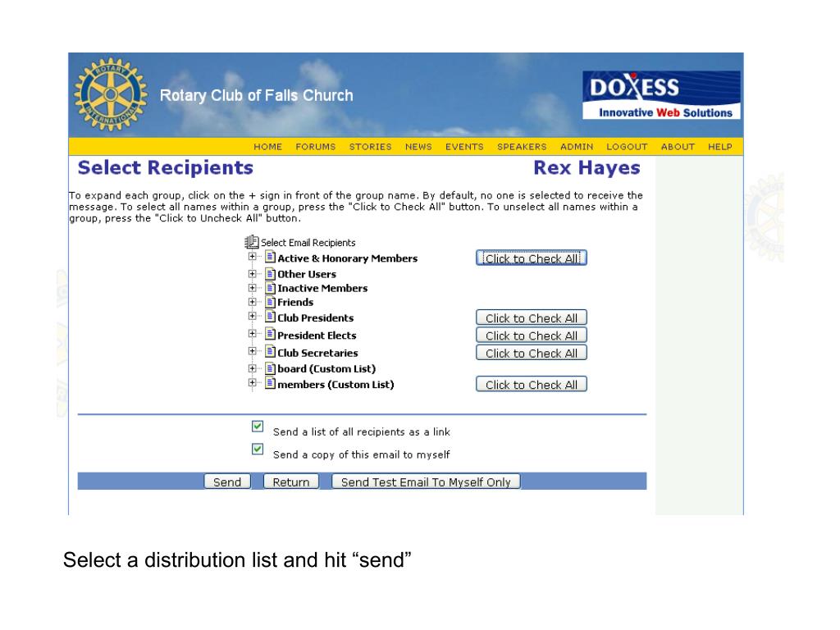
Task: Click the Select Recipients page heading
Action: pos(166,167)
